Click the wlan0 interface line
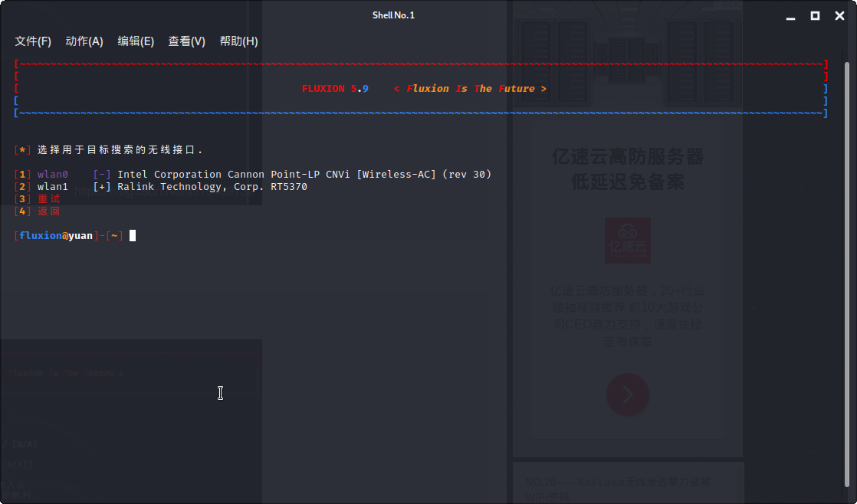Screen dimensions: 857x504 tap(252, 174)
